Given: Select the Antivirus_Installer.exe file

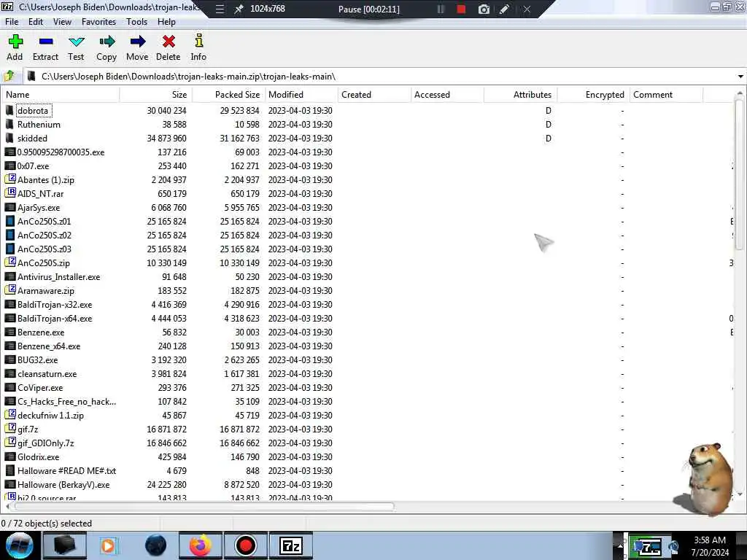Looking at the screenshot, I should click(58, 276).
